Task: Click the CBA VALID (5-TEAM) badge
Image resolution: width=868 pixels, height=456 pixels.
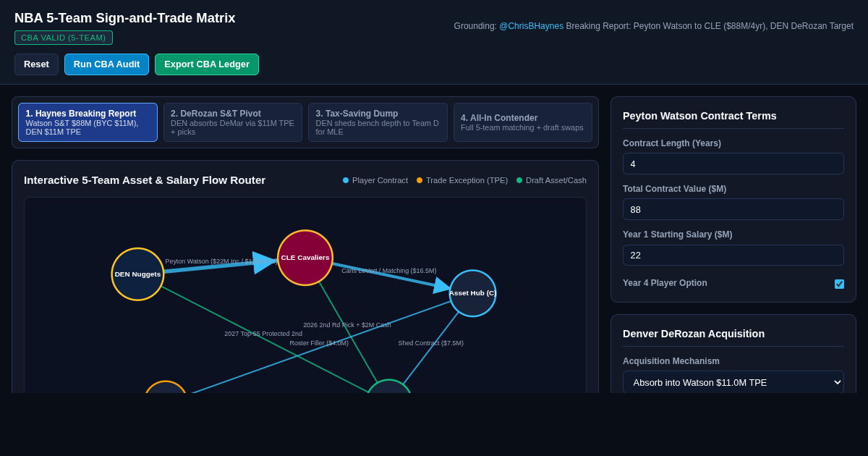Action: [64, 38]
